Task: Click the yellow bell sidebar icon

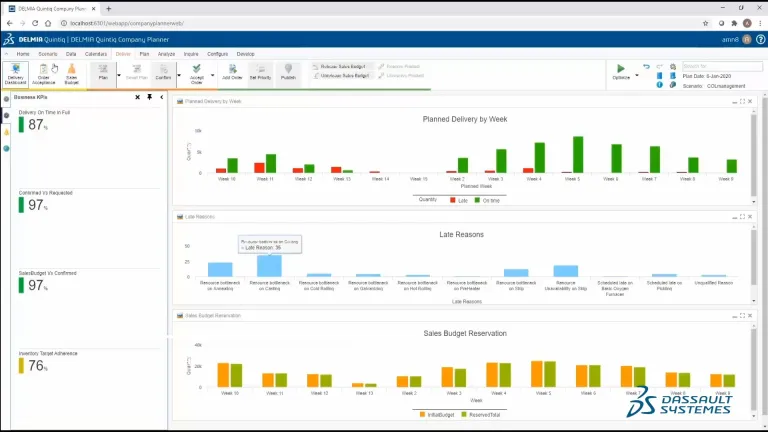Action: coord(6,132)
